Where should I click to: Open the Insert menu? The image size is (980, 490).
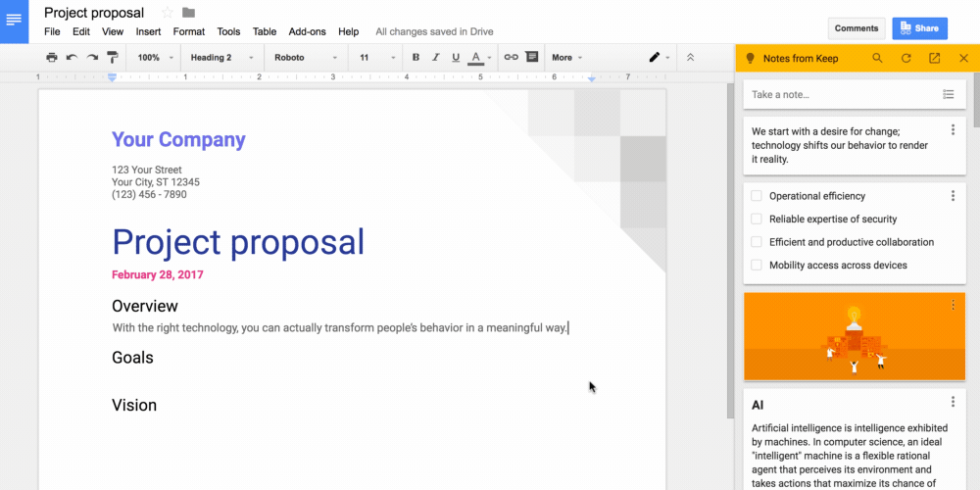click(148, 31)
